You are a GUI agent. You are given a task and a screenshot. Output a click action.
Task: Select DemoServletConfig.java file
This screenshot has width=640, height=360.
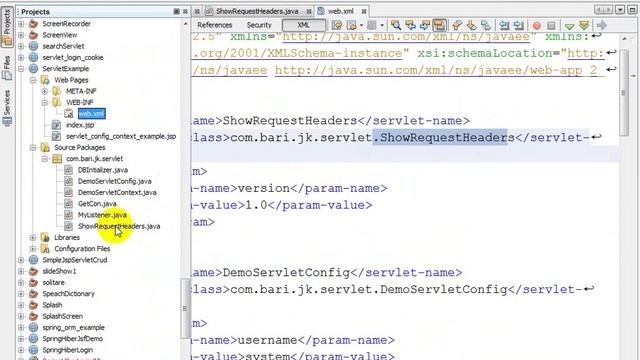[115, 181]
